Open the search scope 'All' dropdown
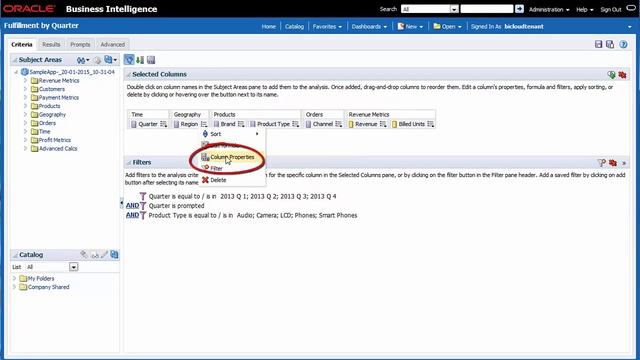 (454, 9)
